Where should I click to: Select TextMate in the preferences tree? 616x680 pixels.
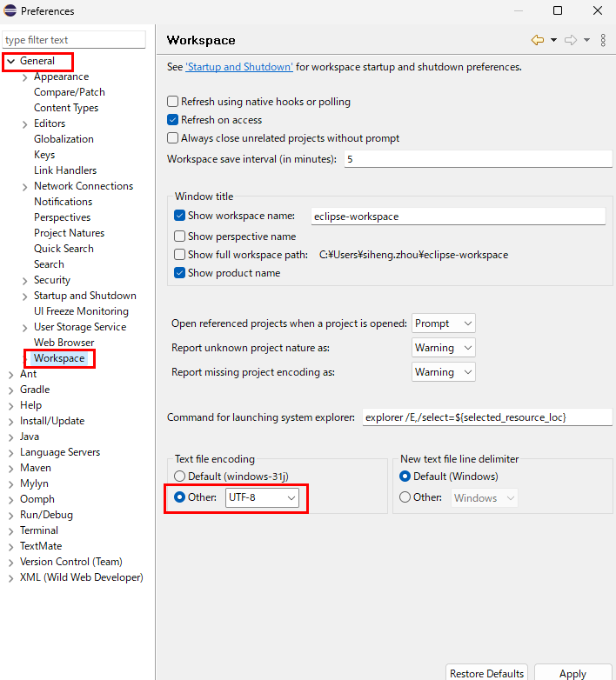coord(41,545)
